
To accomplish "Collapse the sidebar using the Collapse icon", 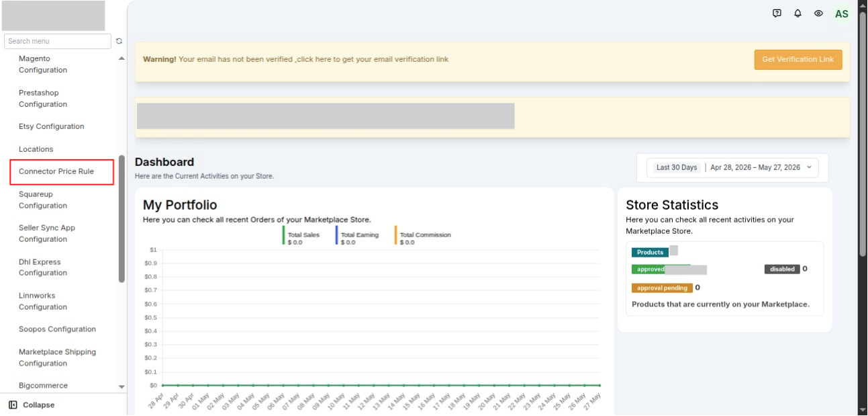I will (13, 405).
